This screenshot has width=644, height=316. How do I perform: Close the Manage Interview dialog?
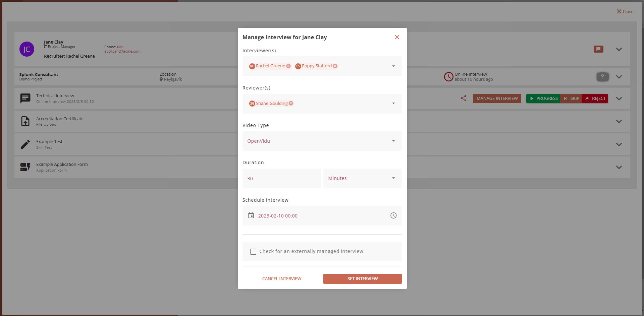(397, 37)
